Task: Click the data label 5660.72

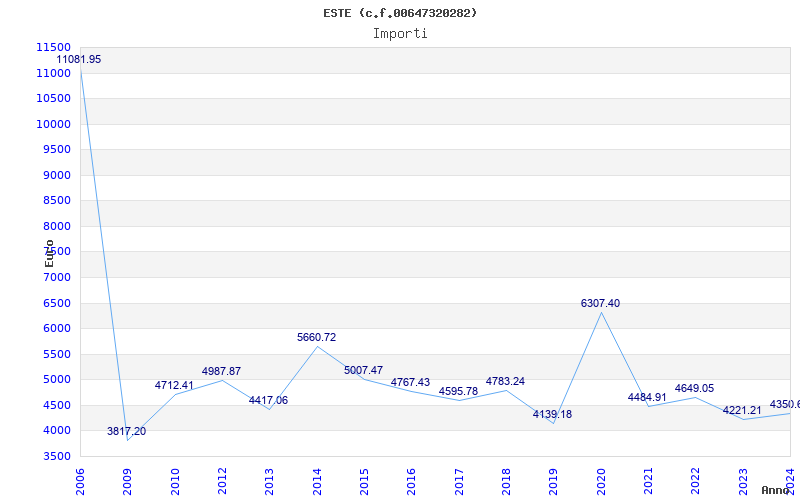Action: tap(316, 337)
